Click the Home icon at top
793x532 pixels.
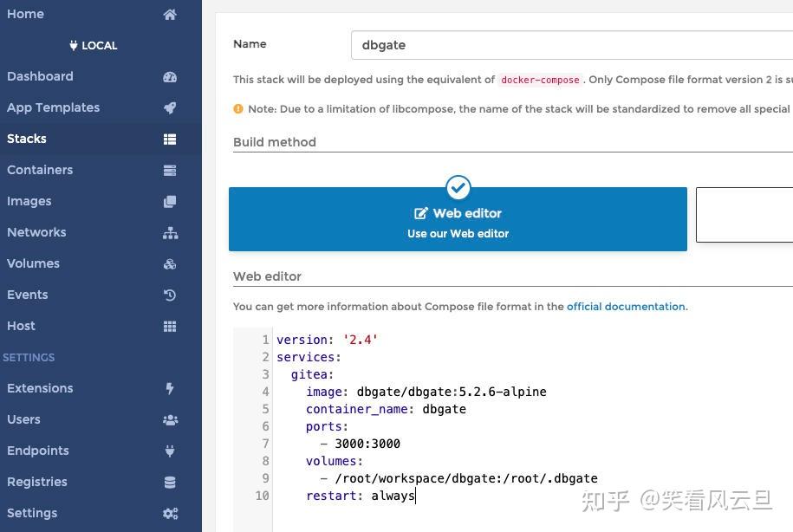(170, 14)
